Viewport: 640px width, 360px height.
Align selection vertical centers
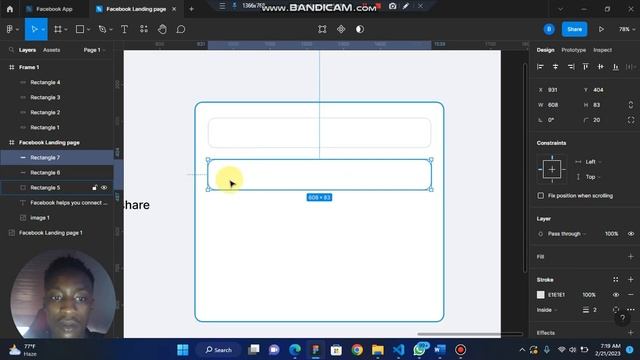[600, 67]
